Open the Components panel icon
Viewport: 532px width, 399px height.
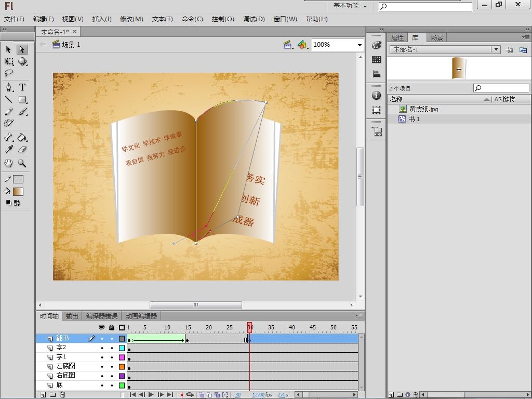376,131
